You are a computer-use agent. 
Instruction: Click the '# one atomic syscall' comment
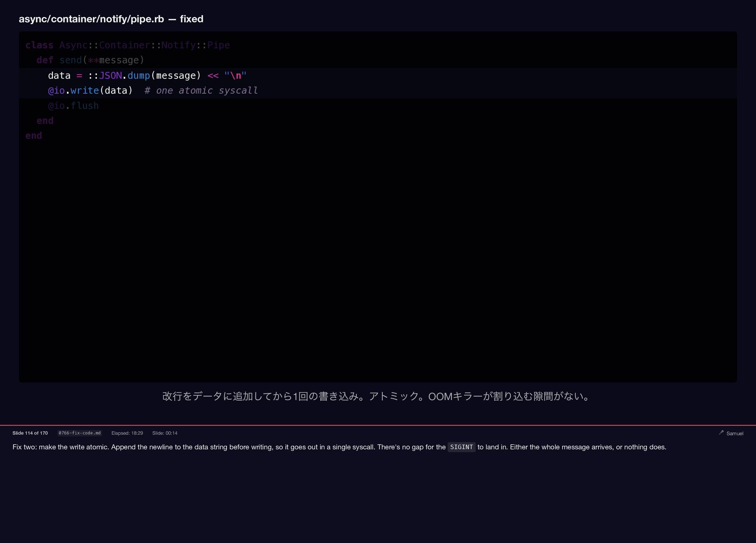tap(201, 90)
